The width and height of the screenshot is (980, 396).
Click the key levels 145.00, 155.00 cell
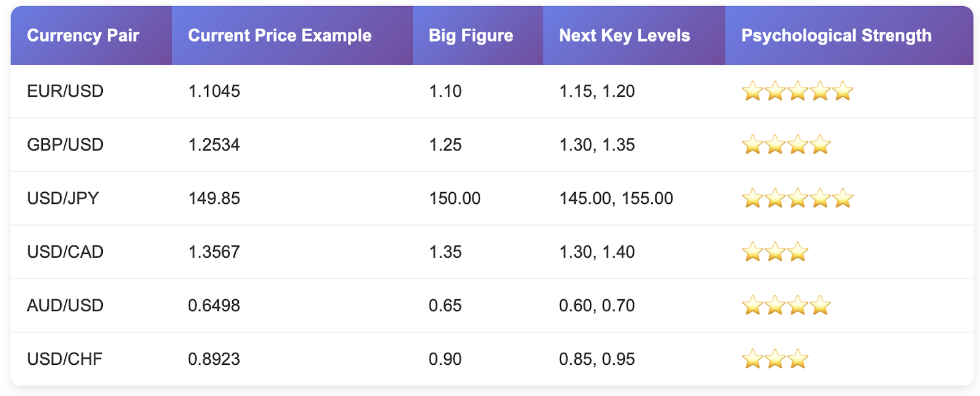pos(616,198)
